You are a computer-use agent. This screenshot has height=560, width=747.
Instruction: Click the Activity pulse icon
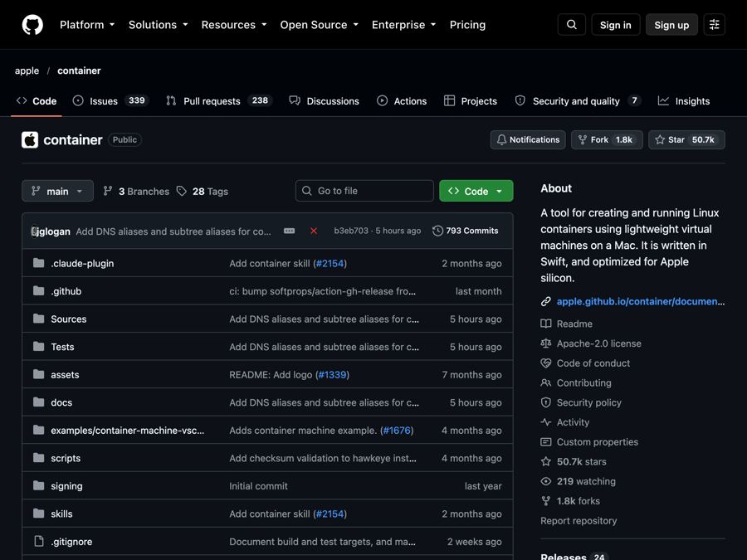click(x=545, y=422)
